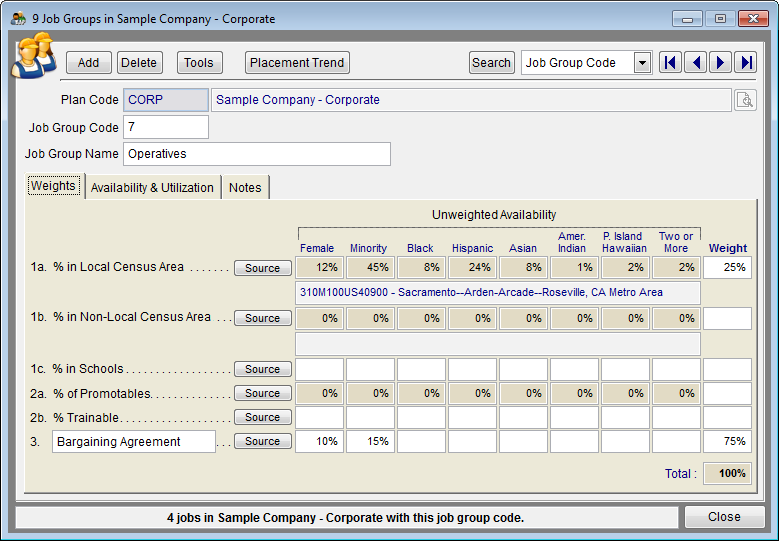Open the Availability & Utilization tab
Screen dimensions: 779x541
click(152, 188)
